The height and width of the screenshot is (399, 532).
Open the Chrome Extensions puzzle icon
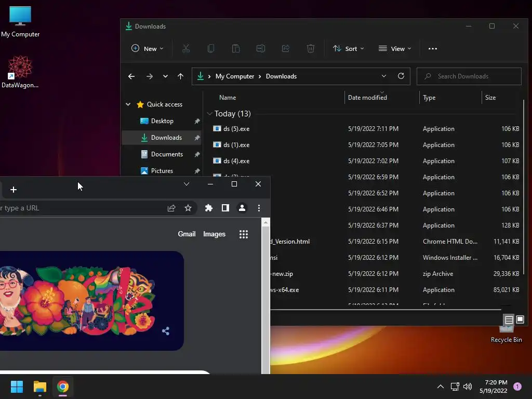pos(209,208)
